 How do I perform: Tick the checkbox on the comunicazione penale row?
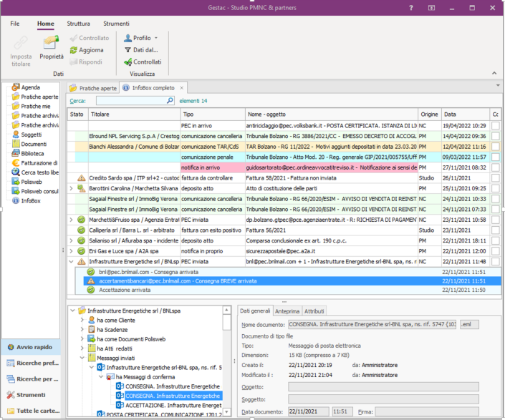tap(496, 157)
